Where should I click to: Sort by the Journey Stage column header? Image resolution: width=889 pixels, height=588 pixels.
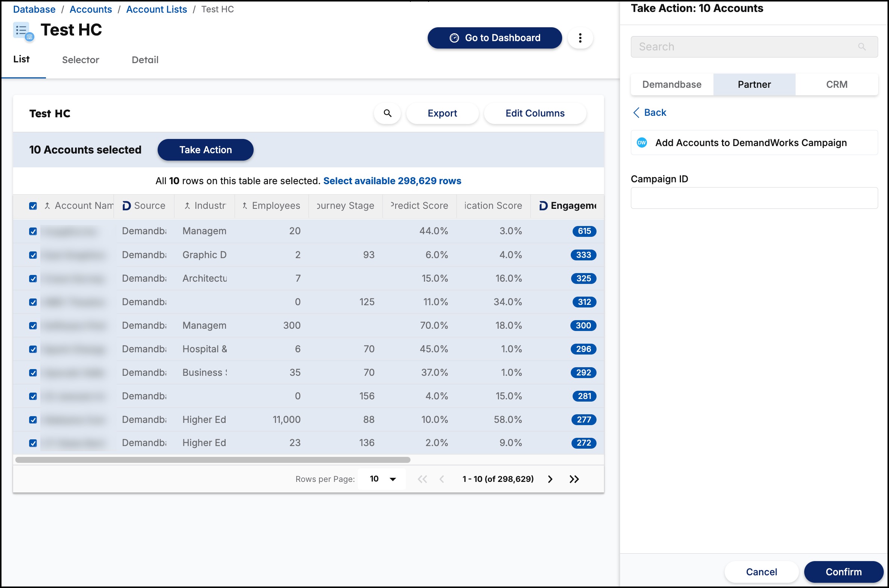click(x=346, y=205)
